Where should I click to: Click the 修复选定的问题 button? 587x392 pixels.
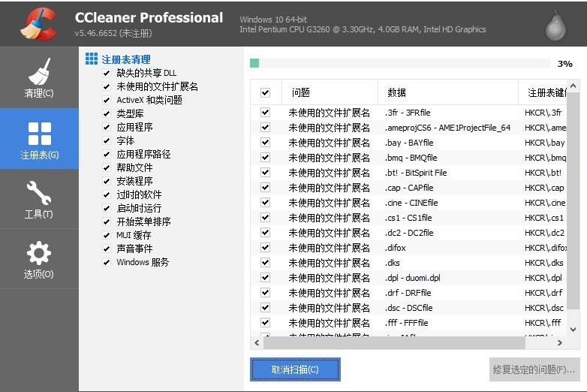[x=534, y=369]
